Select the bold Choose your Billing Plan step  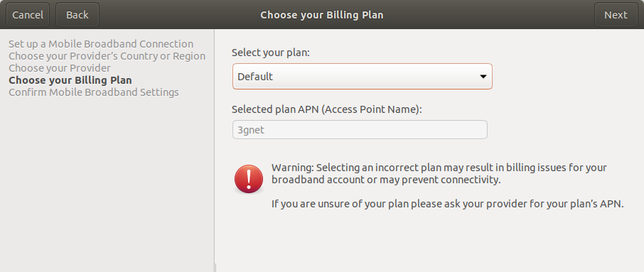pyautogui.click(x=70, y=80)
